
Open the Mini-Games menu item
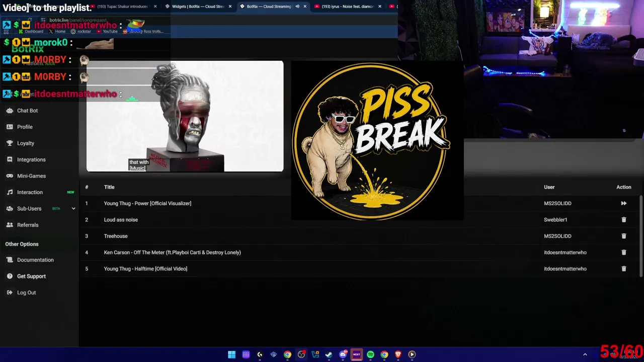(x=31, y=176)
